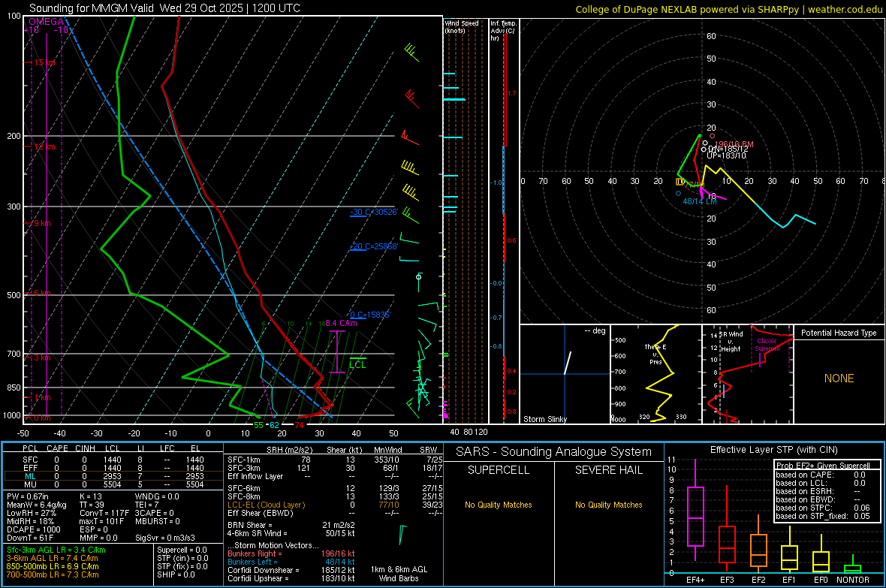Click the Inf. Temp. Adv. panel header
This screenshot has width=886, height=588.
click(x=503, y=31)
